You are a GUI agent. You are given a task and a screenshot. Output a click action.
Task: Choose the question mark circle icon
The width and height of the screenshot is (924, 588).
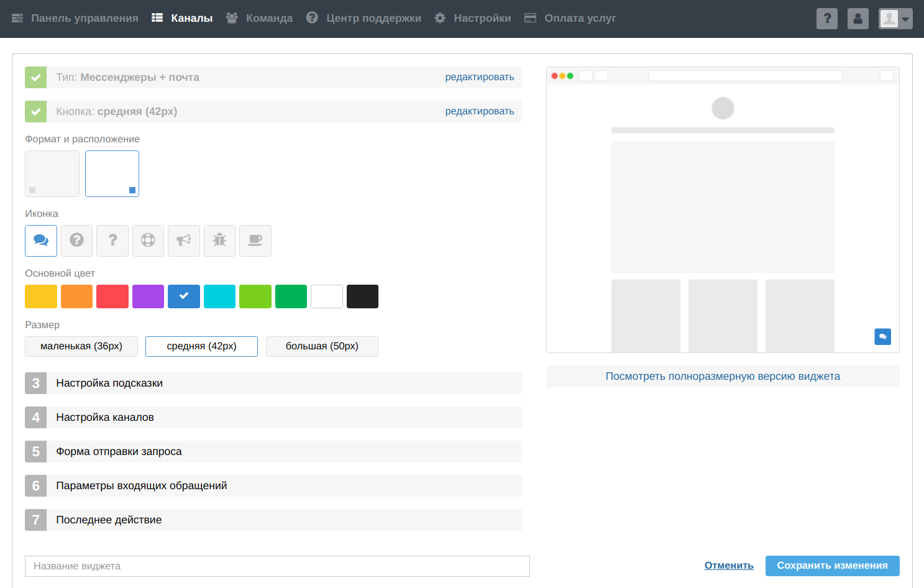click(x=77, y=241)
